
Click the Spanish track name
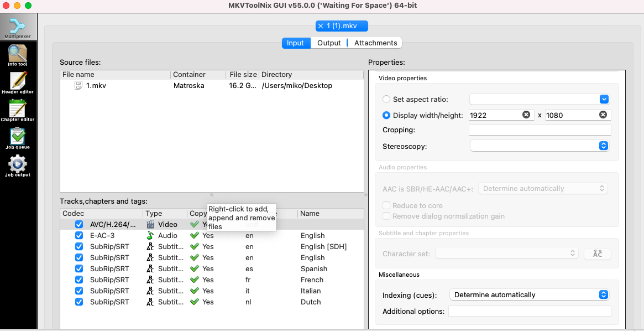click(x=314, y=269)
